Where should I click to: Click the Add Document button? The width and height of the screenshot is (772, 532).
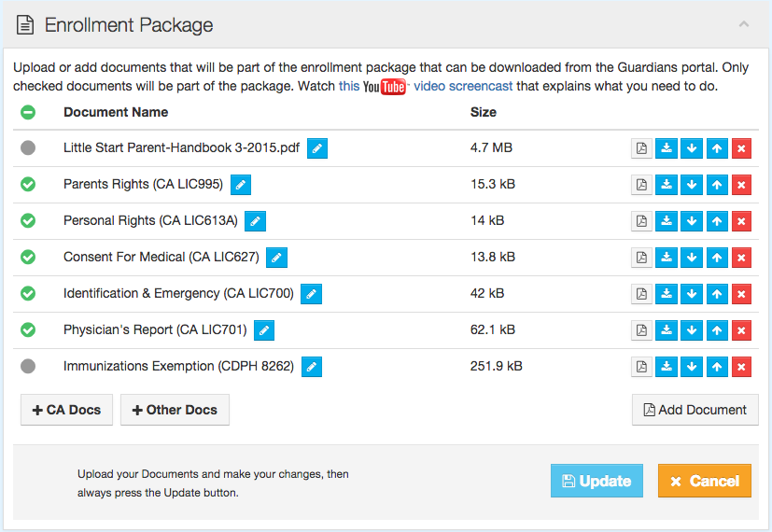tap(695, 410)
